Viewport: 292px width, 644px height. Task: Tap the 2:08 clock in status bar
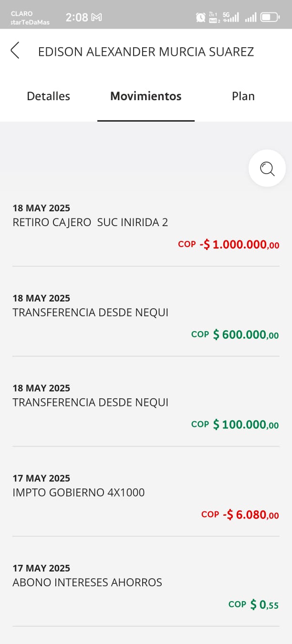(76, 18)
